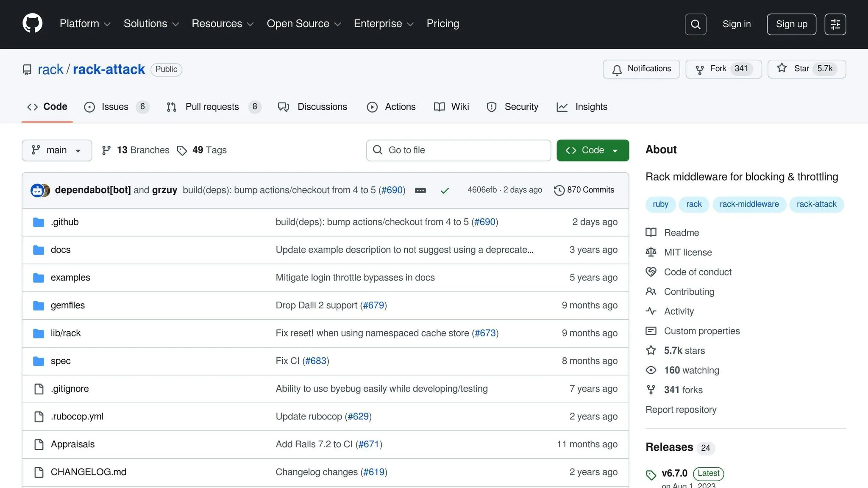Open the main branch dropdown
The height and width of the screenshot is (488, 868).
[57, 150]
